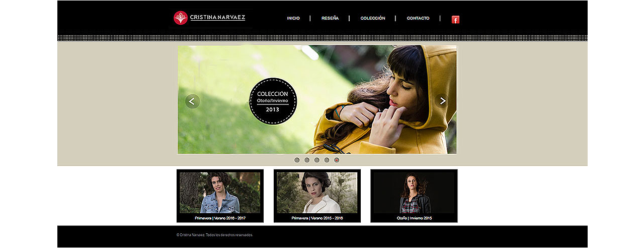Select the second slideshow dot
The image size is (644, 248).
[x=307, y=160]
